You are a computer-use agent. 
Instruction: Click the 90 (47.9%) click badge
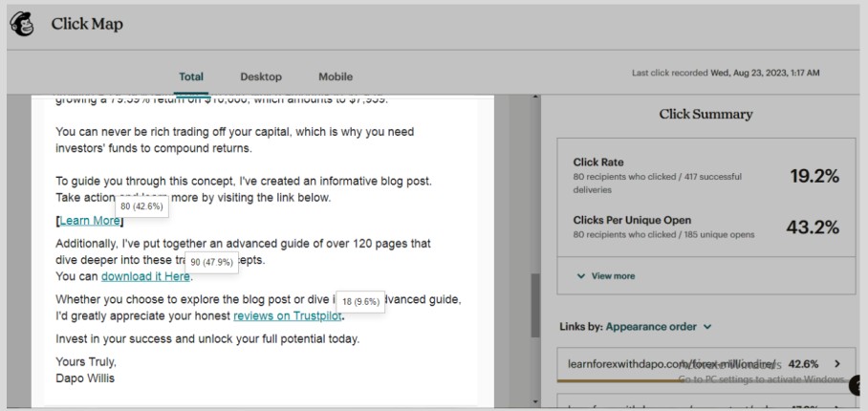211,263
